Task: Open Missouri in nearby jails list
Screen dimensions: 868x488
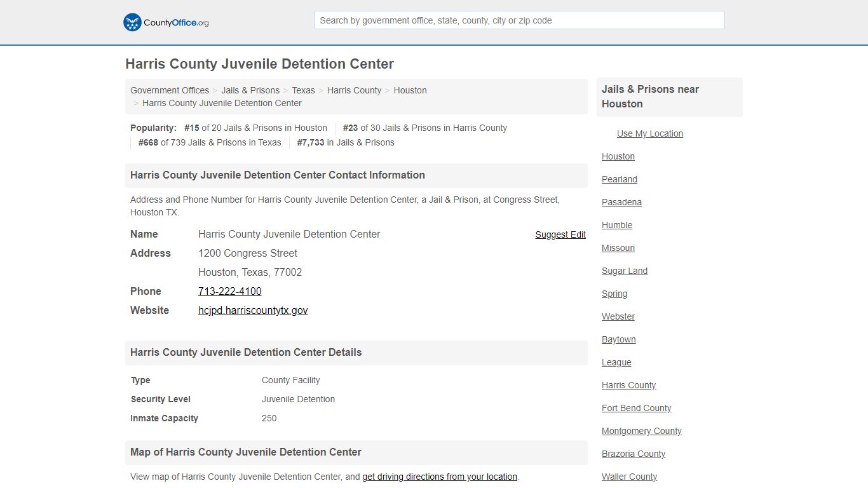Action: point(618,248)
